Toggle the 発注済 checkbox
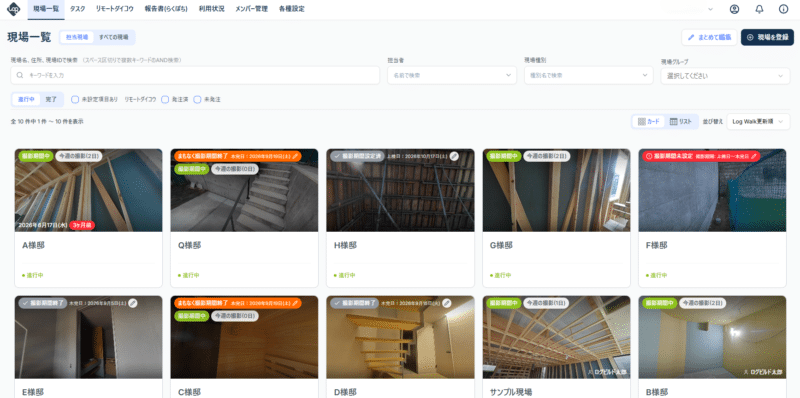The image size is (800, 398). [x=165, y=100]
